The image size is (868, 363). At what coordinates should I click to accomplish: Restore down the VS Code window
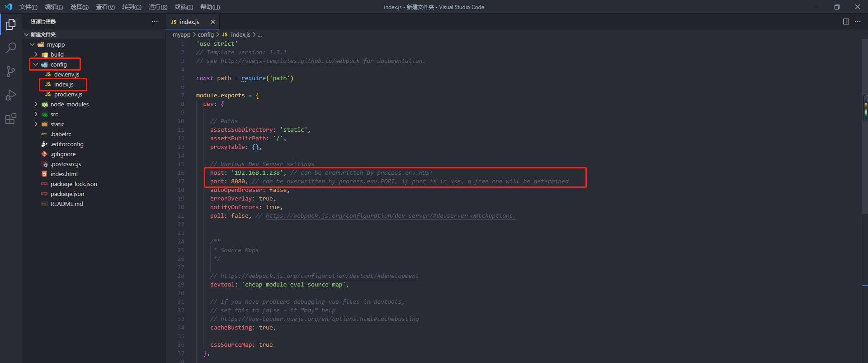[837, 7]
